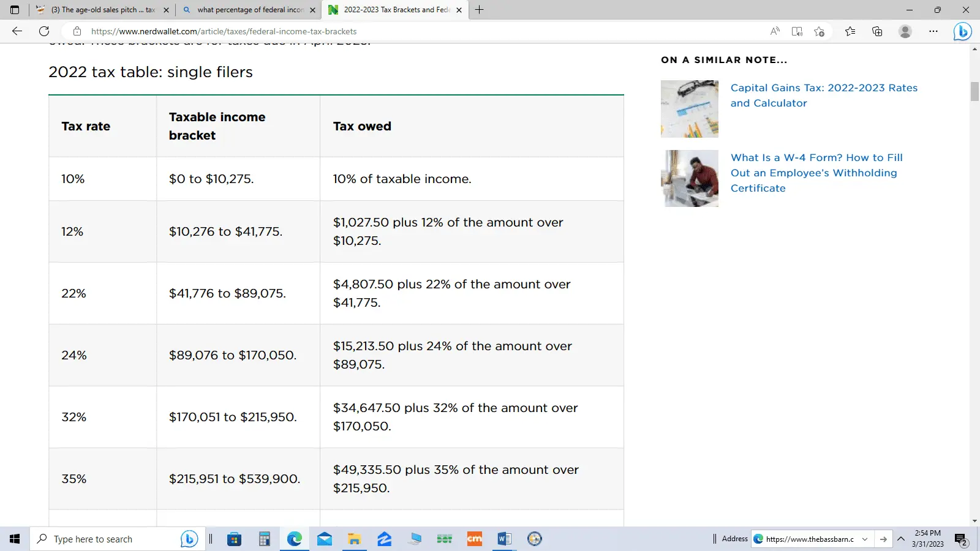The height and width of the screenshot is (551, 980).
Task: Launch Microsoft Store from taskbar
Action: pos(234,539)
